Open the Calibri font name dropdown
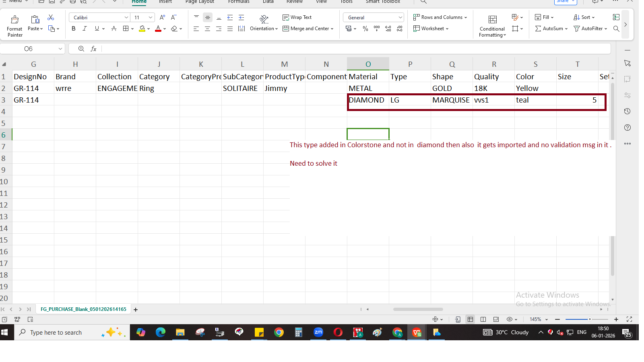644x362 pixels. click(126, 17)
